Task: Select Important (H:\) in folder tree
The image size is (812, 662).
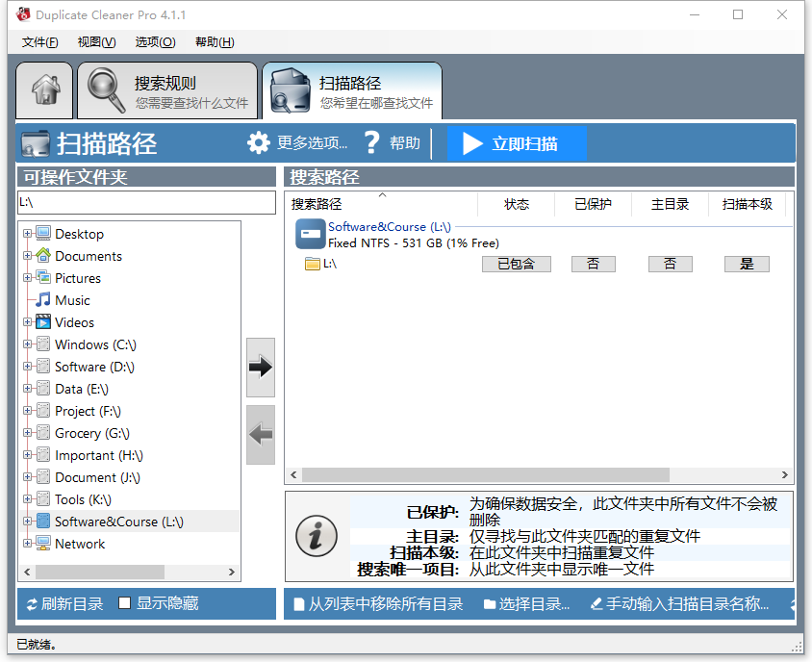Action: click(x=98, y=455)
